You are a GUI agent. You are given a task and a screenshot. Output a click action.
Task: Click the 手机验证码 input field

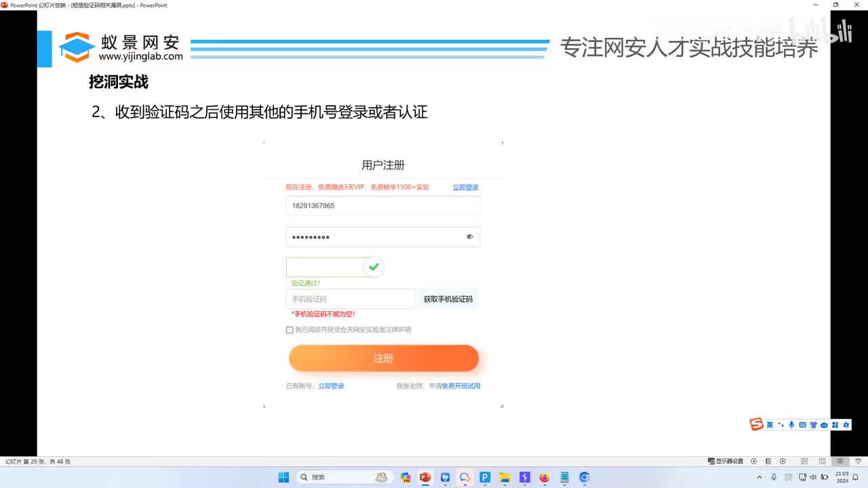pyautogui.click(x=351, y=299)
